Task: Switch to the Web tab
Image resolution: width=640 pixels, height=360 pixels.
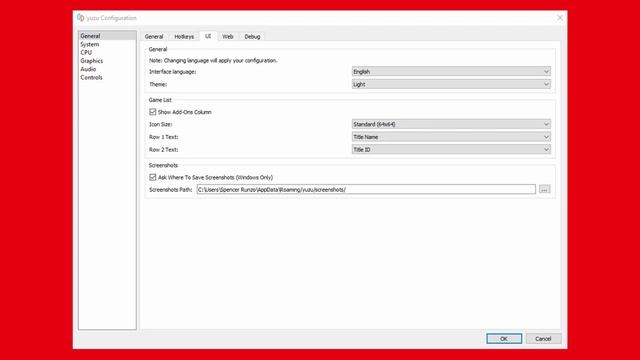Action: coord(228,36)
